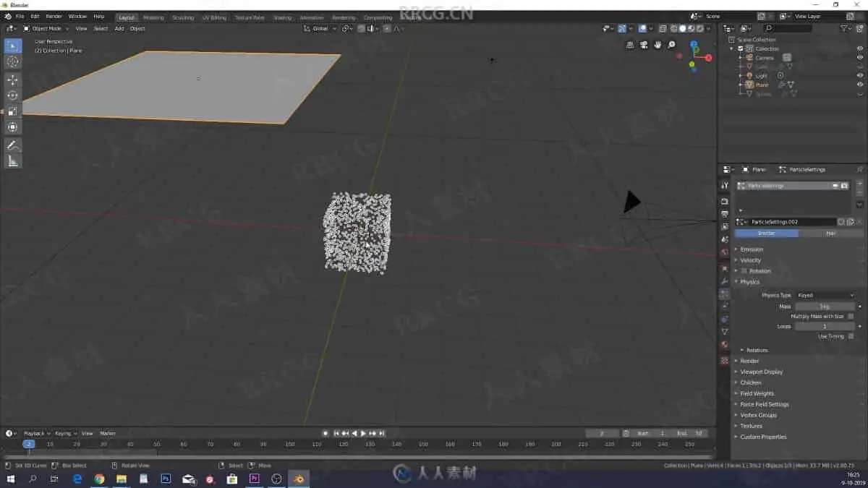Toggle perspective/orthographic grid view icon
Screen dimensions: 868x488
click(630, 45)
